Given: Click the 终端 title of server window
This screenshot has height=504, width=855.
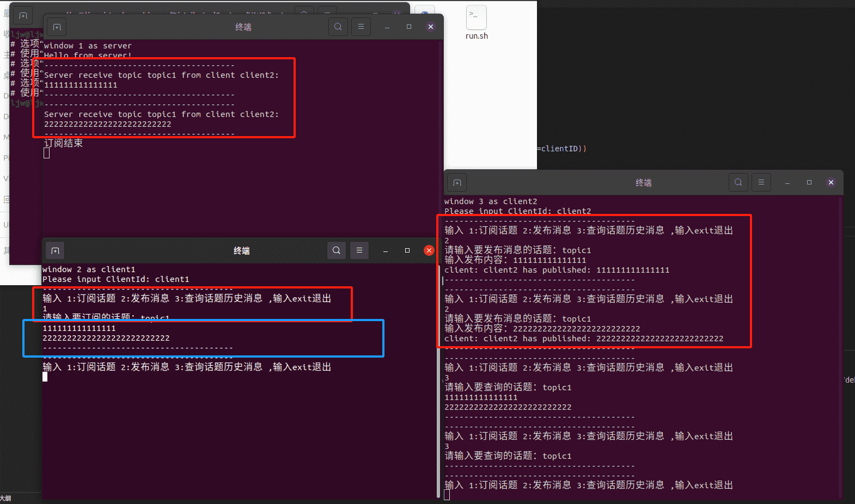Looking at the screenshot, I should 243,27.
